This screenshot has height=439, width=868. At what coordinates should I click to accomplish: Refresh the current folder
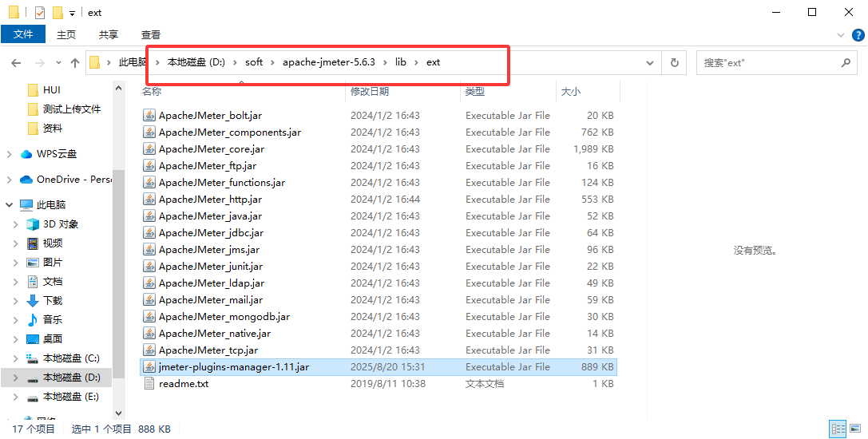pyautogui.click(x=674, y=62)
